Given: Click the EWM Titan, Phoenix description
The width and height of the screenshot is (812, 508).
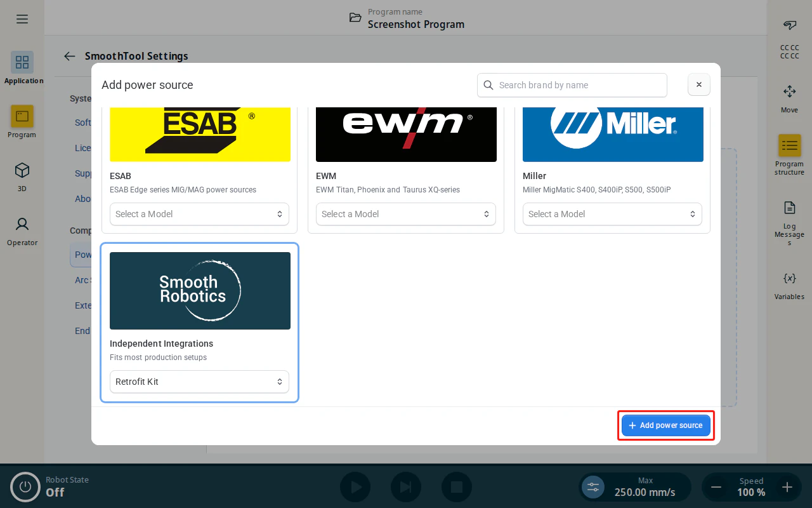Looking at the screenshot, I should [x=388, y=190].
